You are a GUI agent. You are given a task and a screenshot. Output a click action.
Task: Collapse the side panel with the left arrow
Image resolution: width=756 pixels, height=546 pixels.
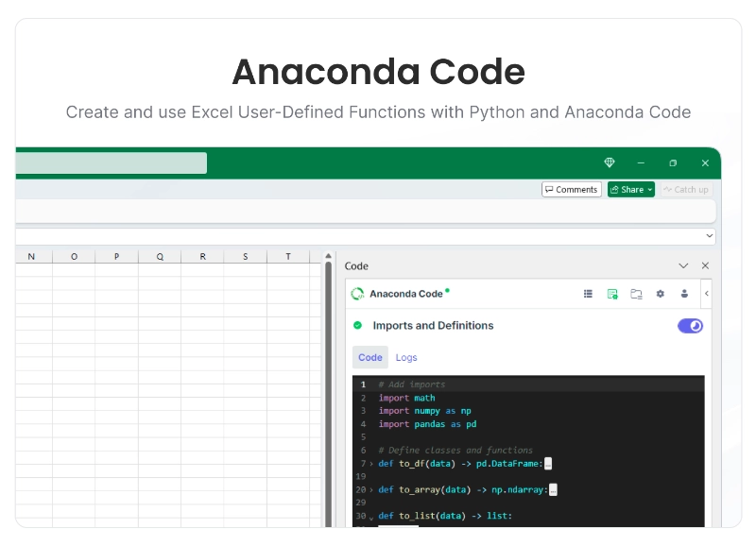click(707, 294)
